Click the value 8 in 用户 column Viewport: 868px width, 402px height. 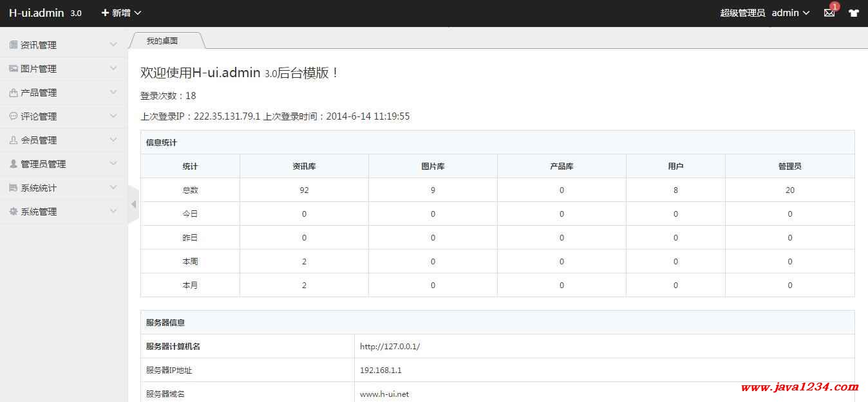[675, 190]
